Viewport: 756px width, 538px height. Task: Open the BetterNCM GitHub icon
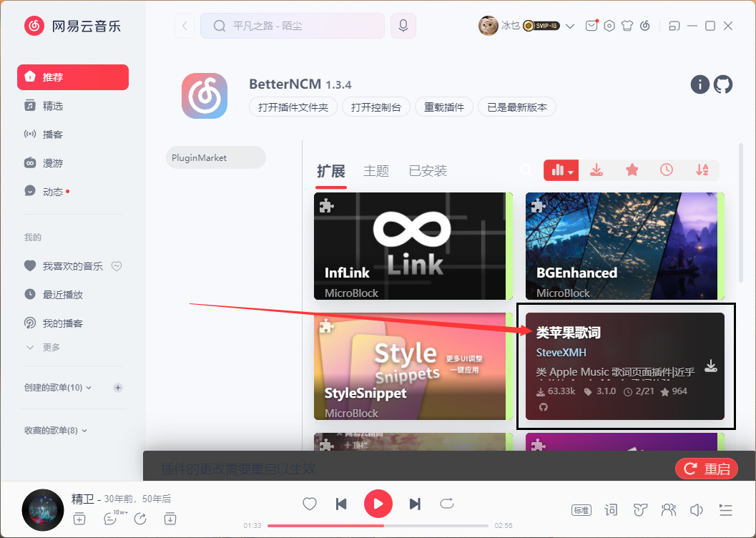point(722,84)
